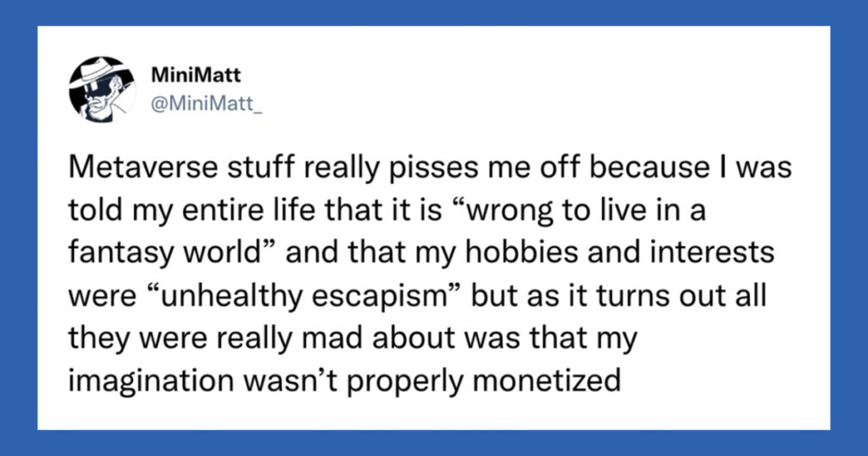Select the quoted phrase unhealthy escapism
The width and height of the screenshot is (868, 456).
303,295
